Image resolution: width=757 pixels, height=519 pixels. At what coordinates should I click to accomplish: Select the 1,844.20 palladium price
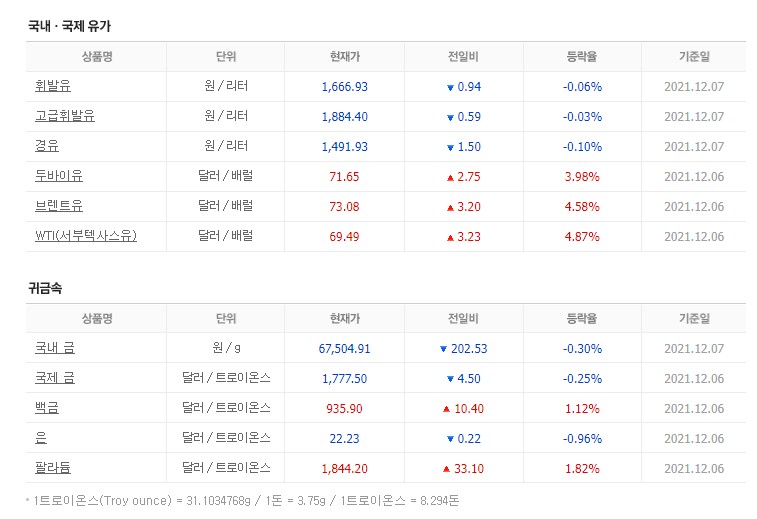point(344,468)
